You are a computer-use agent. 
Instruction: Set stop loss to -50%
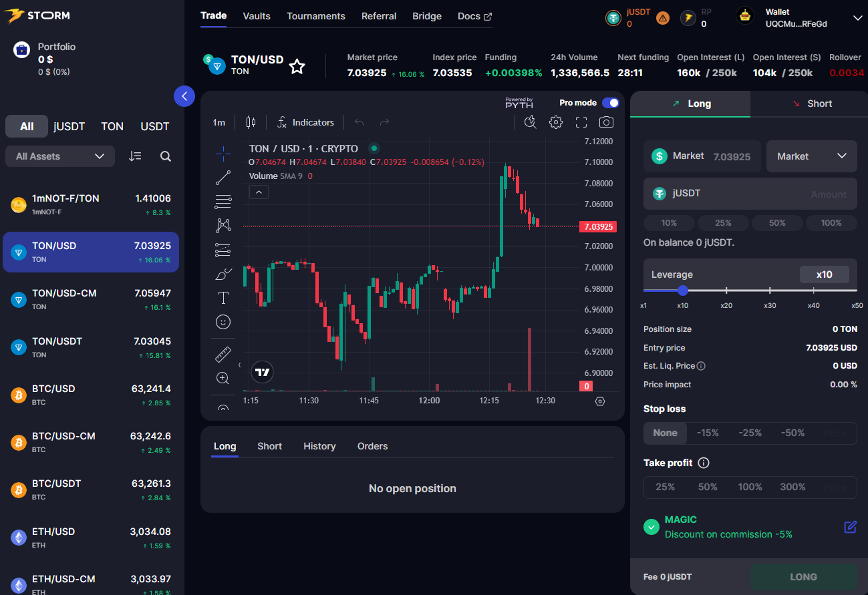[792, 433]
